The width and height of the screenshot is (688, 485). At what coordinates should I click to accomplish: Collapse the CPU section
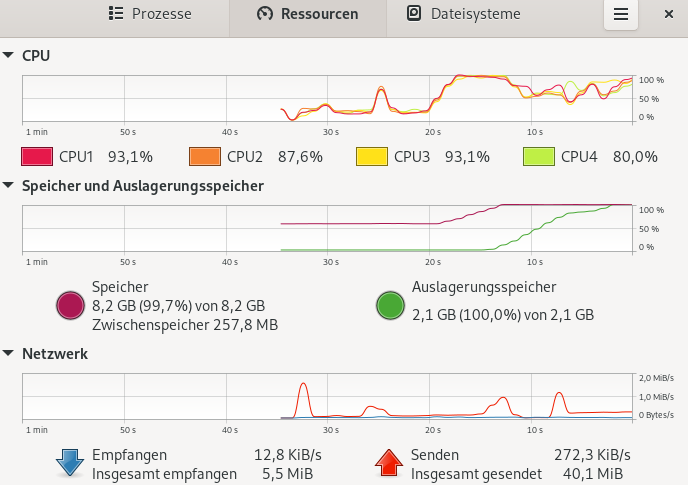10,55
